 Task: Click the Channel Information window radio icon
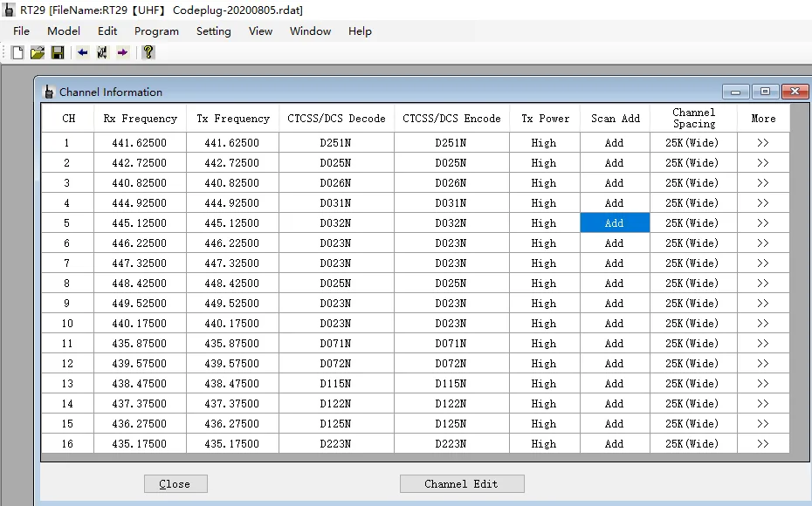tap(49, 92)
